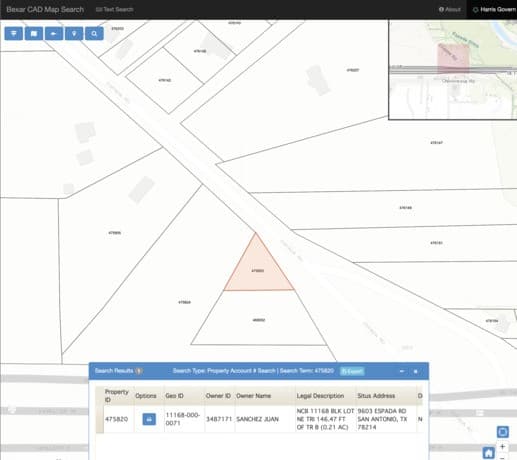Select Owner ID cell 3487171
This screenshot has height=460, width=517.
(219, 419)
